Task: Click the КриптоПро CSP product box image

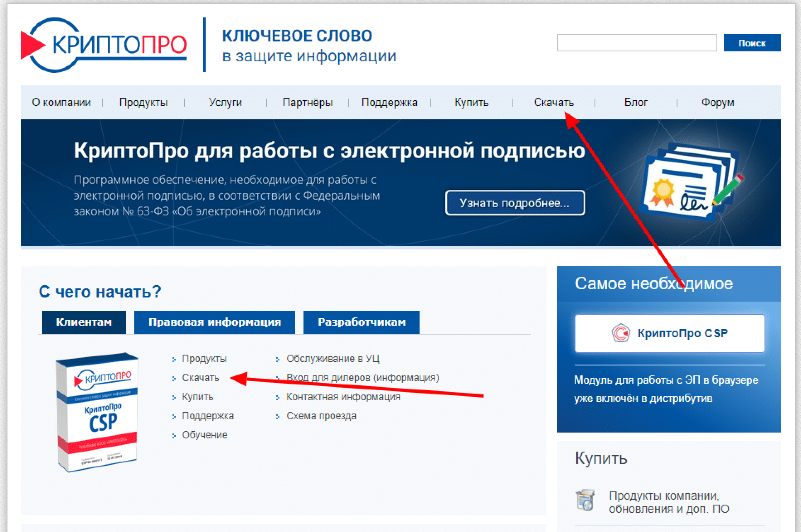Action: [98, 412]
